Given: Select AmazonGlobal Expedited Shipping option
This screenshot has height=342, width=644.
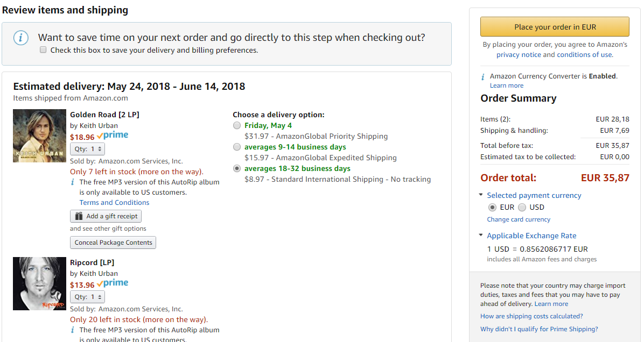Looking at the screenshot, I should coord(237,147).
